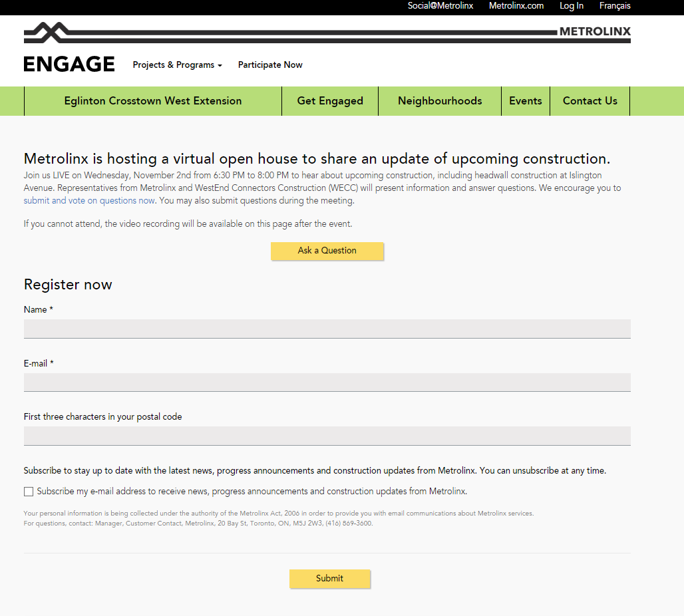Open the ENGAGE home logo

pyautogui.click(x=69, y=64)
